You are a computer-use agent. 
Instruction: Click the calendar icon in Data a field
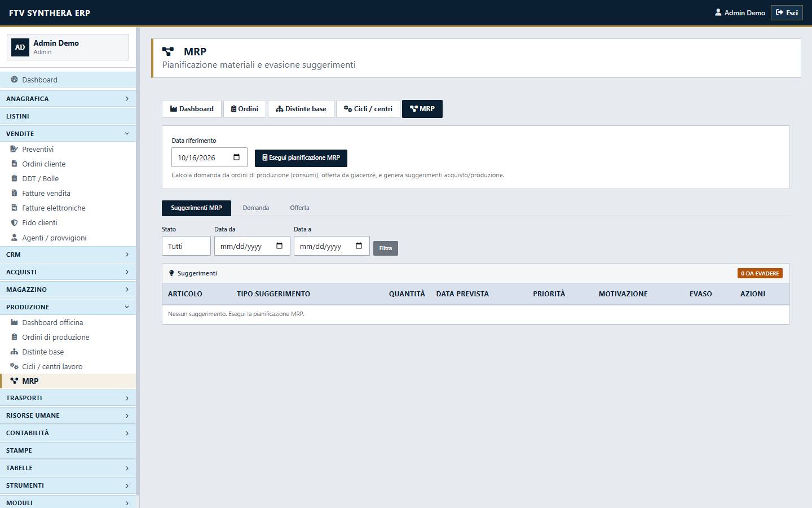point(359,246)
